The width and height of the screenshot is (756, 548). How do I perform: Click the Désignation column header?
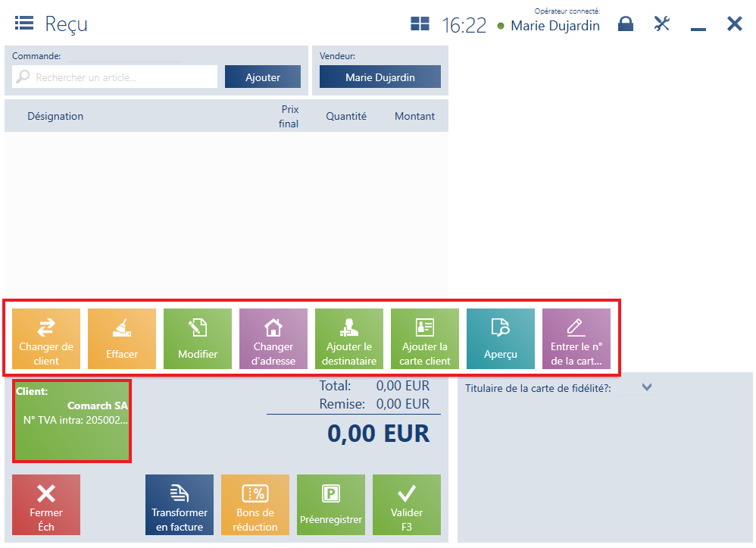point(55,116)
